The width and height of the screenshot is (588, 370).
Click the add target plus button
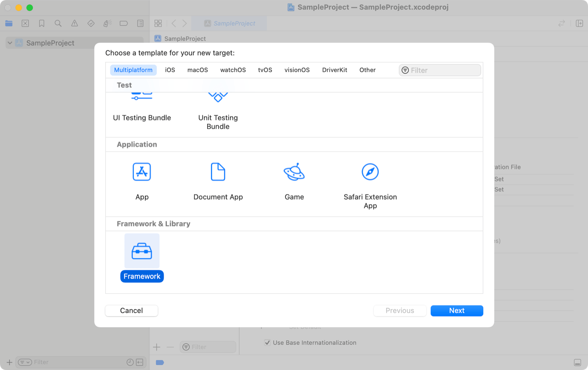coord(156,347)
